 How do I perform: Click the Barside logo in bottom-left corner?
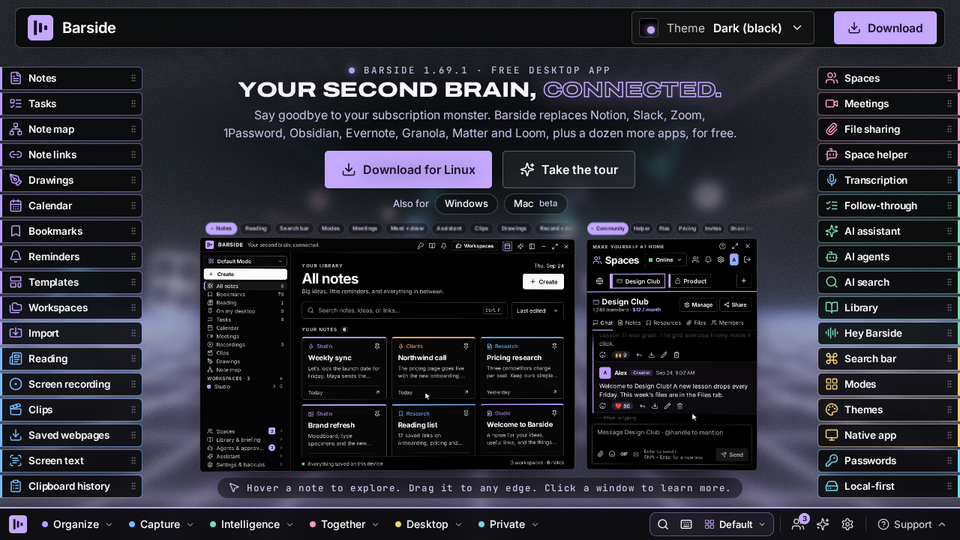pos(18,524)
